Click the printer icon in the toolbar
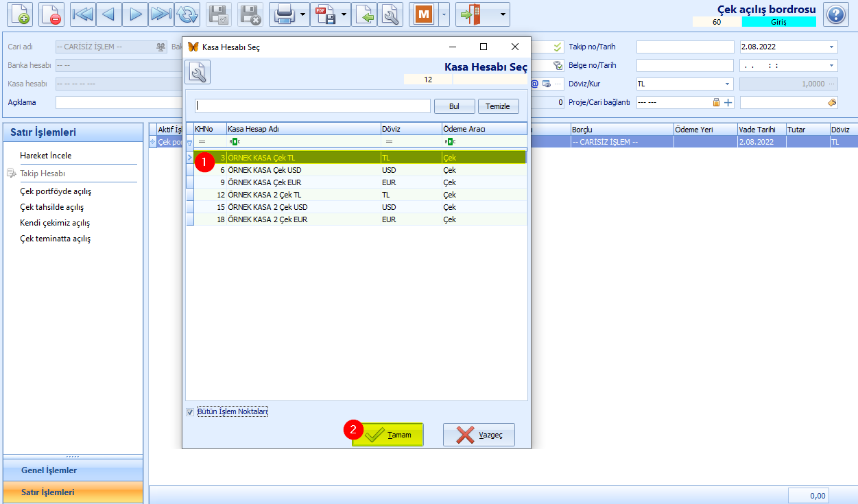This screenshot has width=858, height=504. click(283, 14)
